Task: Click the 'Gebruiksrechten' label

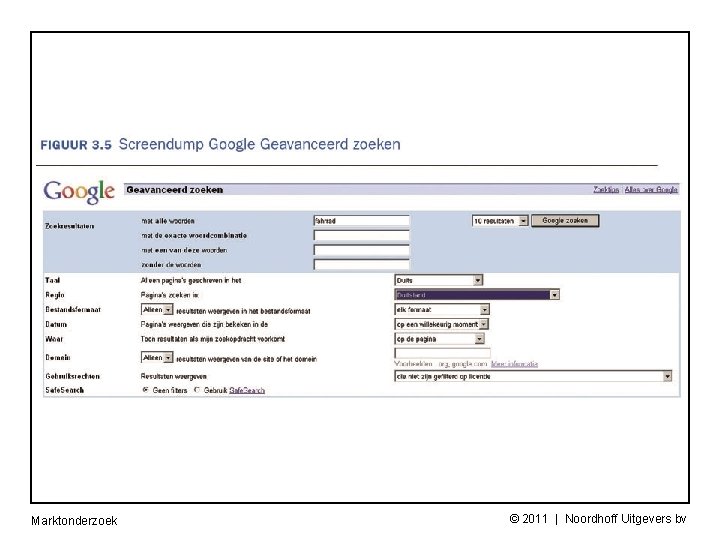Action: [73, 376]
